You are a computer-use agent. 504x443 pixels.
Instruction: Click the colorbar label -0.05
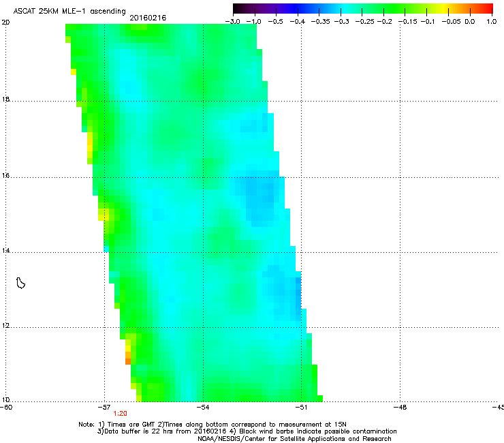pos(451,22)
